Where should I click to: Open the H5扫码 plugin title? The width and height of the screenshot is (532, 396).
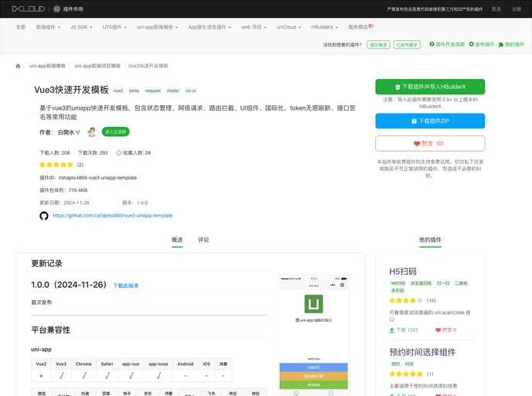coord(403,271)
